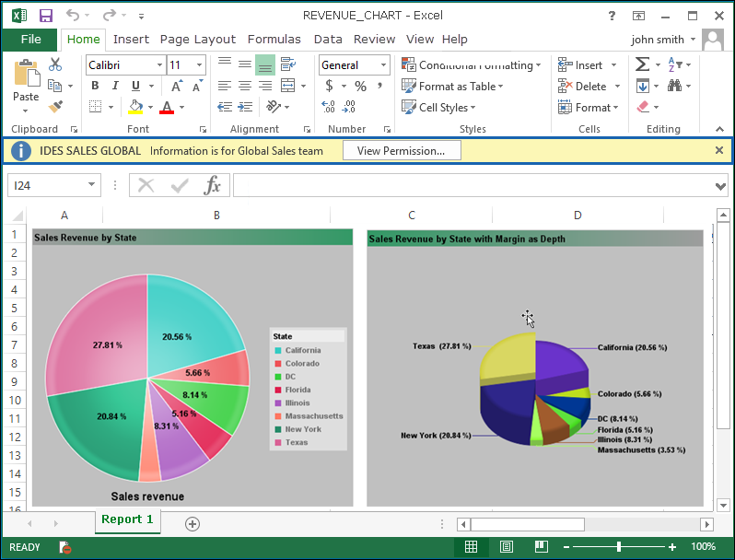Viewport: 735px width, 560px height.
Task: Click the zoom slider handle
Action: pyautogui.click(x=619, y=546)
